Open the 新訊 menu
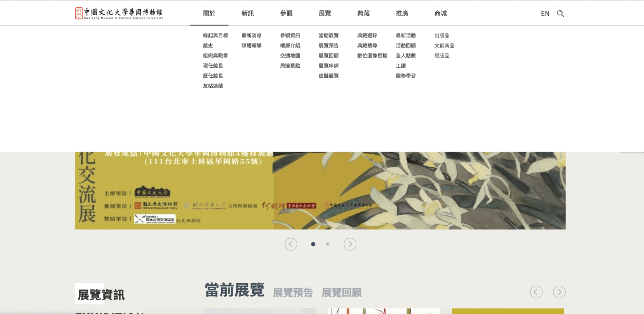This screenshot has width=644, height=314. point(248,13)
